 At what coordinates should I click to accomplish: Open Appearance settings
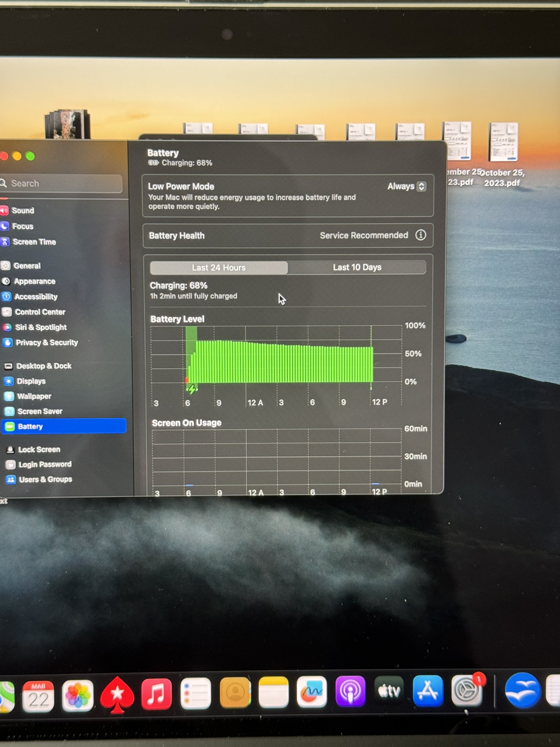34,281
